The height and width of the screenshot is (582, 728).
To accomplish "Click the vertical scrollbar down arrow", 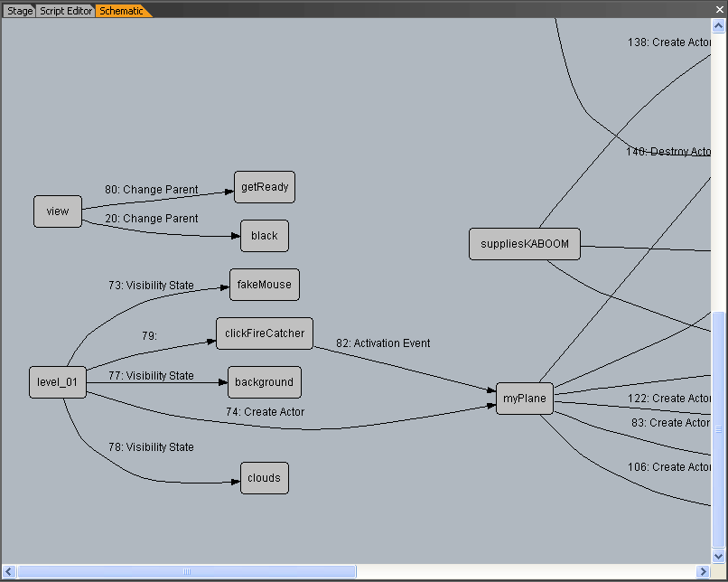I will point(718,556).
